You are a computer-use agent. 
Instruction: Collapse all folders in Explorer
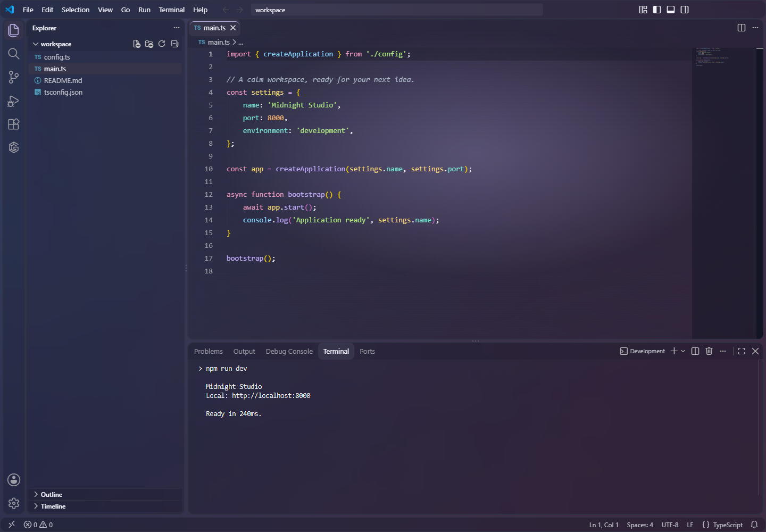click(x=174, y=44)
